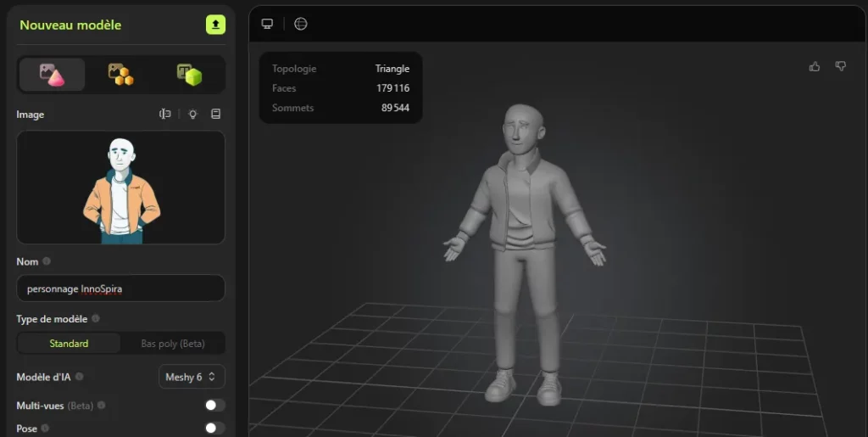Viewport: 868px width, 437px height.
Task: Enable the Multi-vues toggle
Action: (x=215, y=406)
